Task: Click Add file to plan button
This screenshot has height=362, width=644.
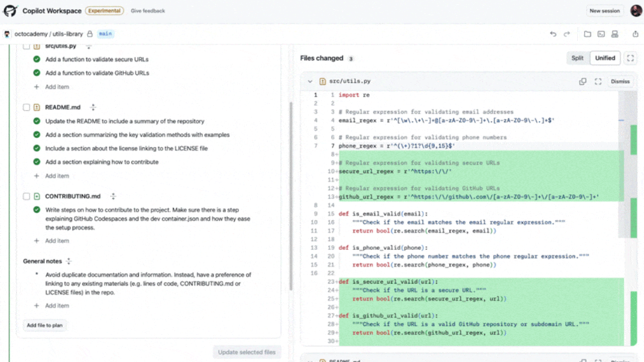Action: (x=45, y=325)
